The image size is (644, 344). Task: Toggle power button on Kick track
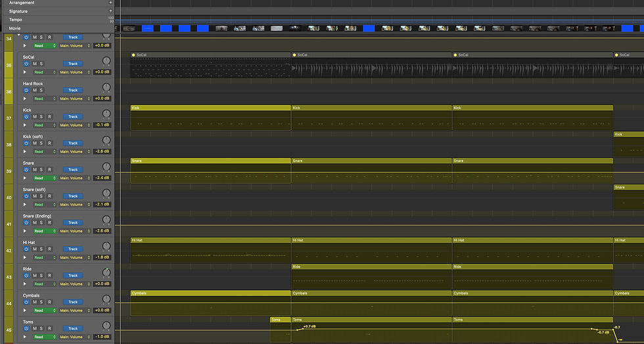coord(26,117)
